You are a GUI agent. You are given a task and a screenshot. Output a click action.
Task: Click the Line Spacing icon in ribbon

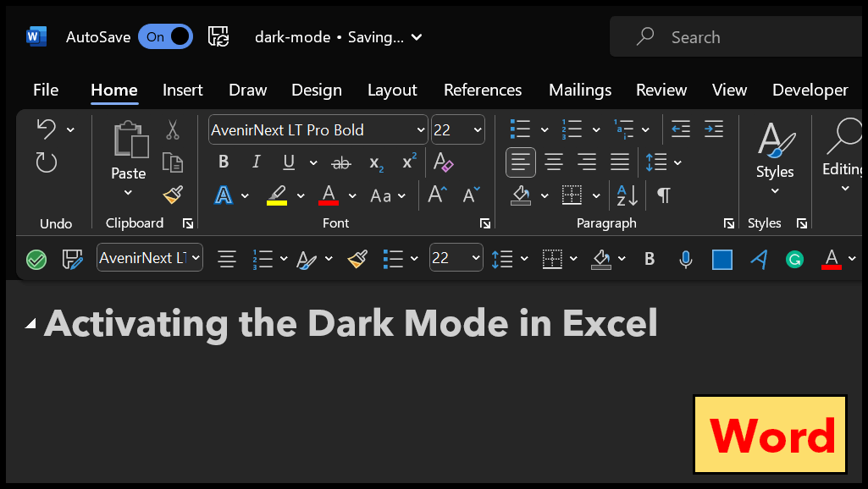click(x=656, y=162)
